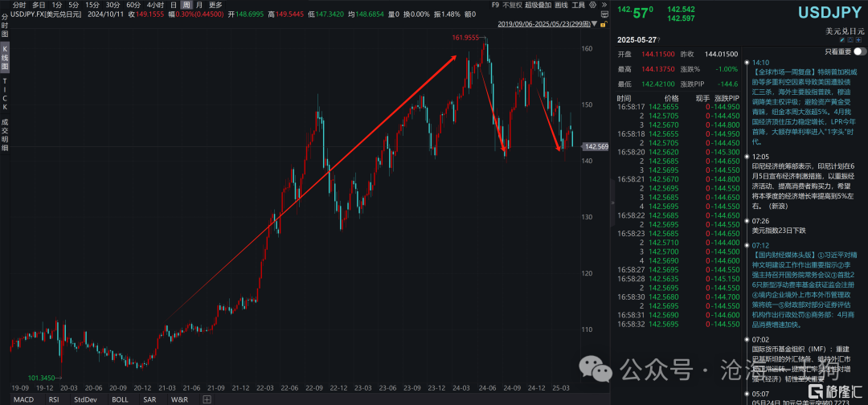
Task: Click the 14:10 timeline dot in news feed
Action: point(747,63)
